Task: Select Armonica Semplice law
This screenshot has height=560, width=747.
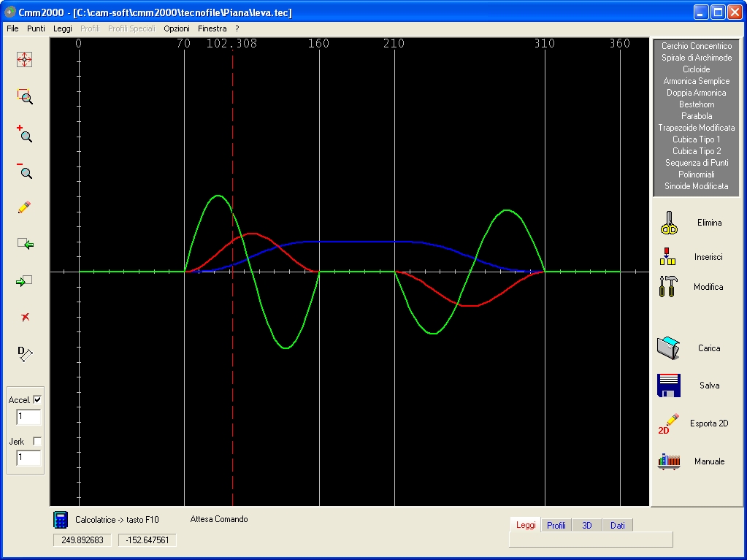Action: [697, 81]
